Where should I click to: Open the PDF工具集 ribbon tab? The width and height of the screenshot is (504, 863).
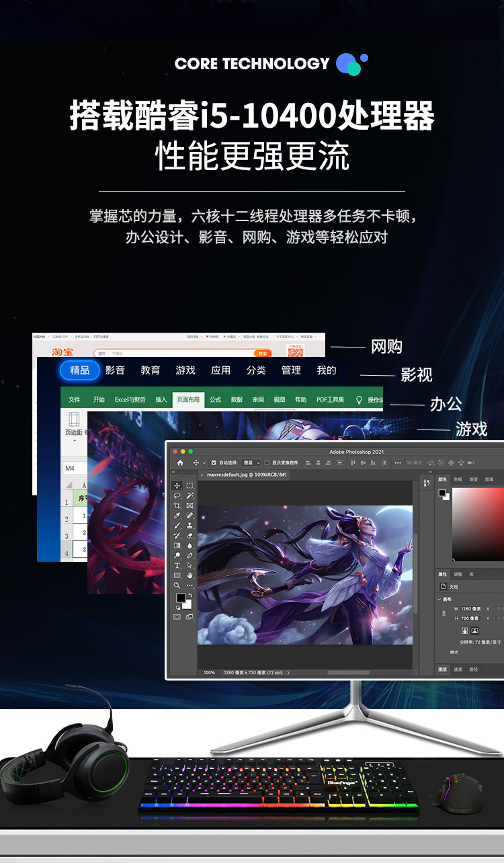pos(330,399)
